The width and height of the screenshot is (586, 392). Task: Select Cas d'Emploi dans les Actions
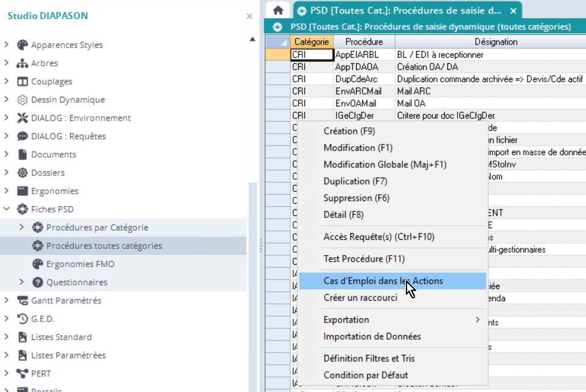pyautogui.click(x=383, y=281)
